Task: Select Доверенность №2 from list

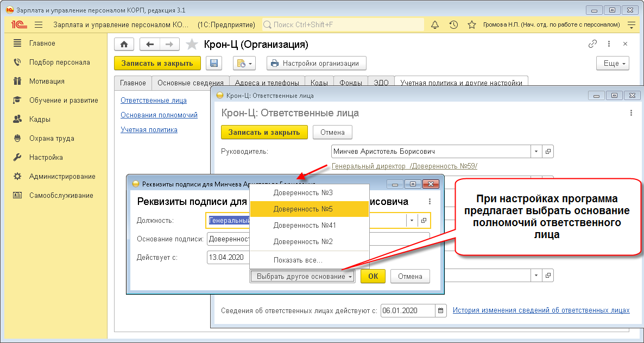Action: pyautogui.click(x=310, y=241)
